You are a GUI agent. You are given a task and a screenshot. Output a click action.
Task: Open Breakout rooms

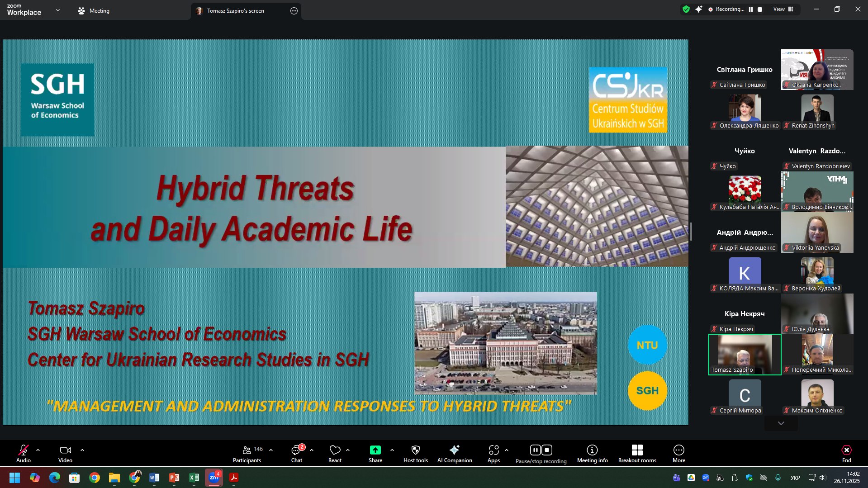tap(637, 454)
